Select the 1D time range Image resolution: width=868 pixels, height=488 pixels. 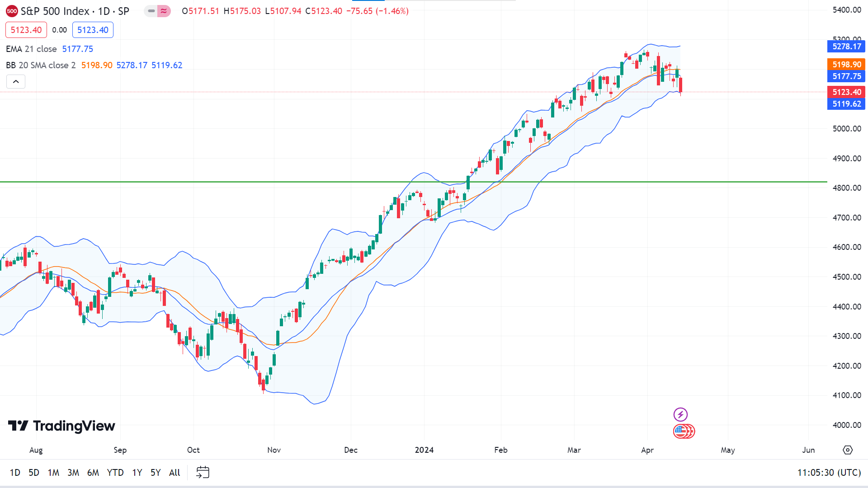[15, 473]
